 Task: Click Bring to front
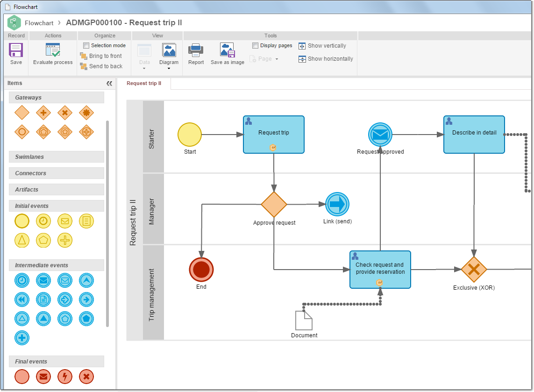(101, 56)
